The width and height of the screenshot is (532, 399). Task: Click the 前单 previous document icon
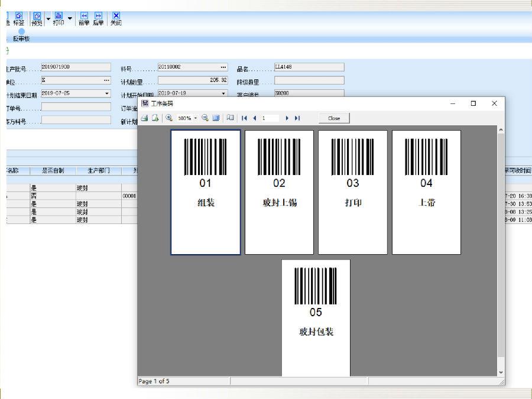tap(84, 19)
